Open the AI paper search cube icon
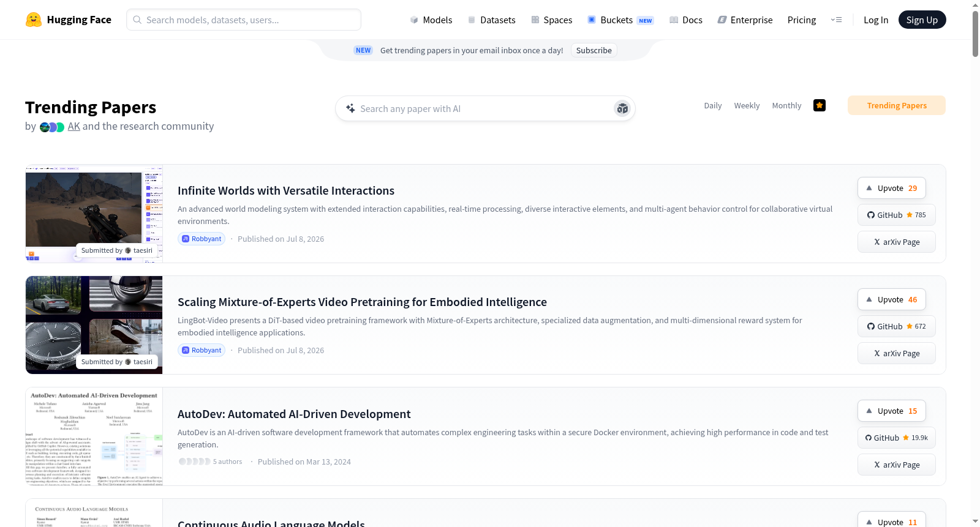Viewport: 980px width, 527px height. 622,108
